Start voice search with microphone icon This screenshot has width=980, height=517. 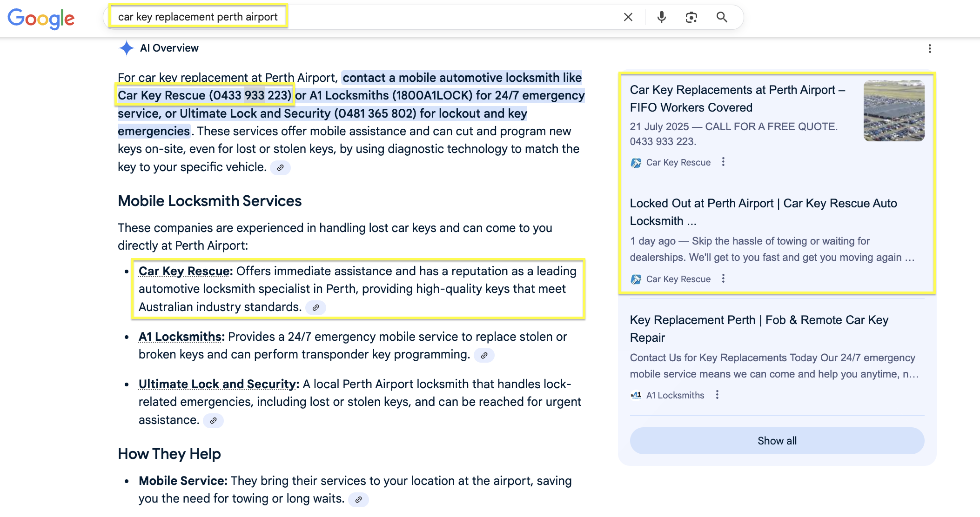661,17
